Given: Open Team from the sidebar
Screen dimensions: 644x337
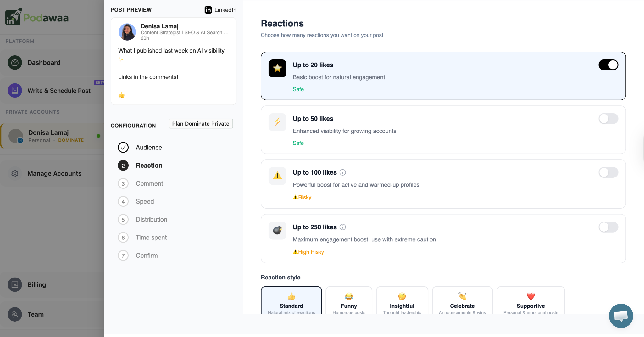Looking at the screenshot, I should tap(36, 314).
